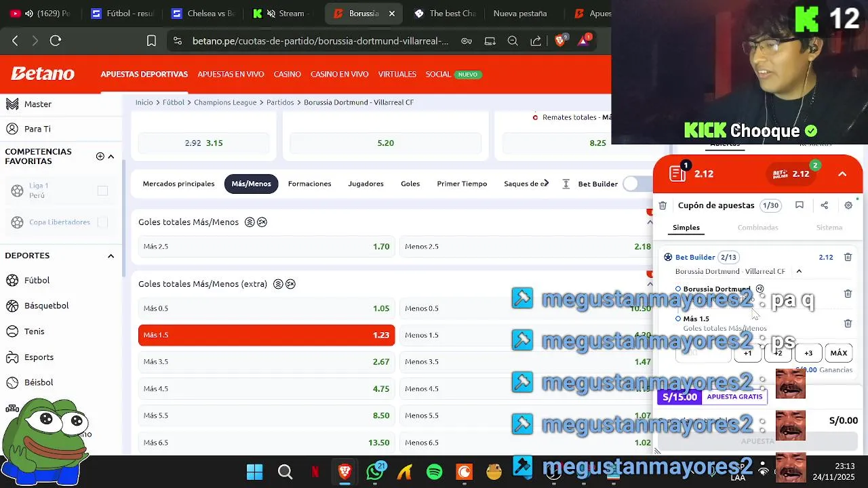This screenshot has width=868, height=488.
Task: Open WhatsApp from the taskbar
Action: pyautogui.click(x=374, y=472)
